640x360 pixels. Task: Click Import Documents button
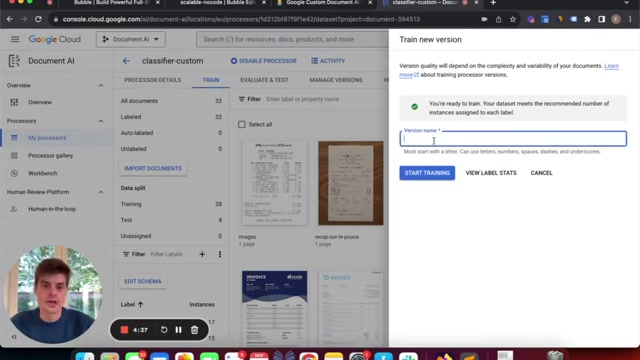(x=153, y=168)
